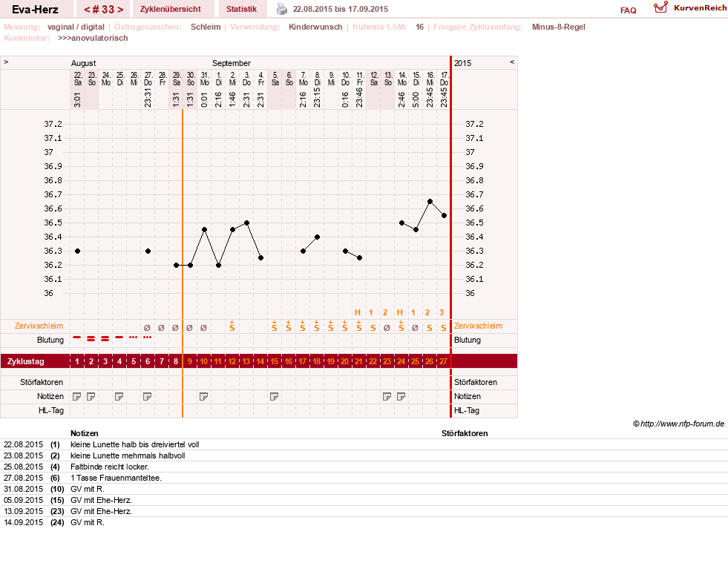Click the date range 22.08.2015 bis 17.09.2015

(341, 9)
